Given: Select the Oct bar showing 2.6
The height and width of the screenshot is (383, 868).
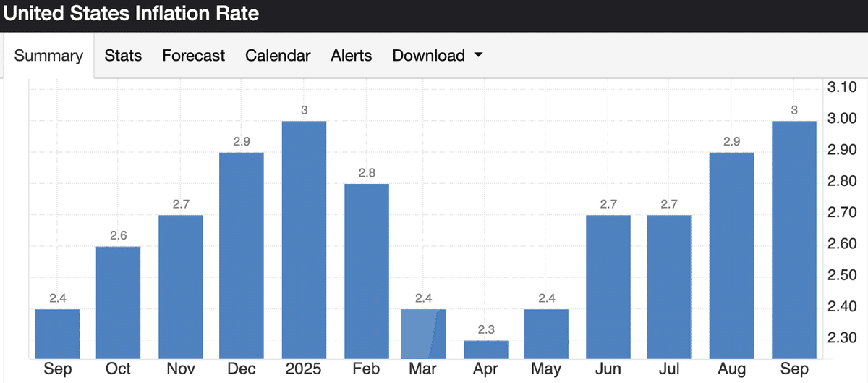Looking at the screenshot, I should tap(119, 303).
